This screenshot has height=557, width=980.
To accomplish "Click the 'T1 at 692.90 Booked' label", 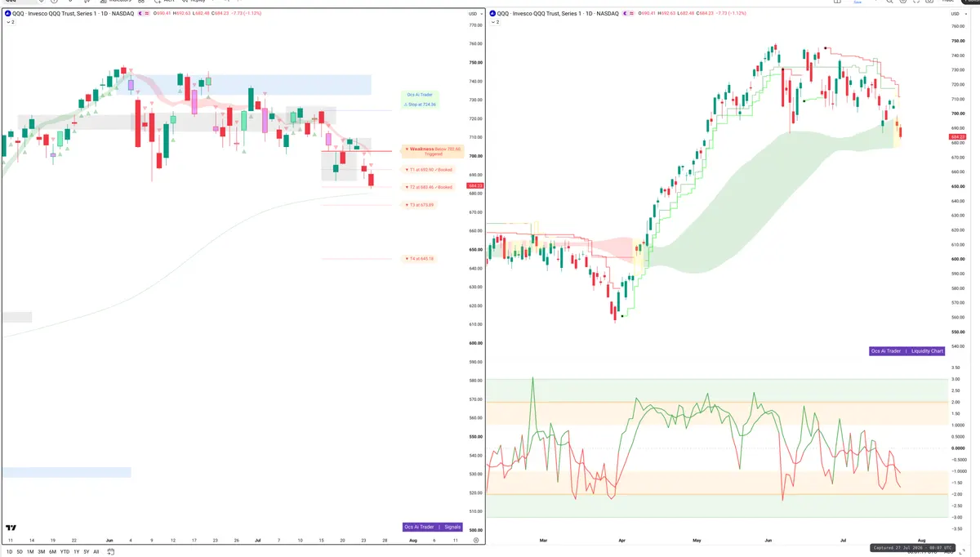I will tap(429, 170).
